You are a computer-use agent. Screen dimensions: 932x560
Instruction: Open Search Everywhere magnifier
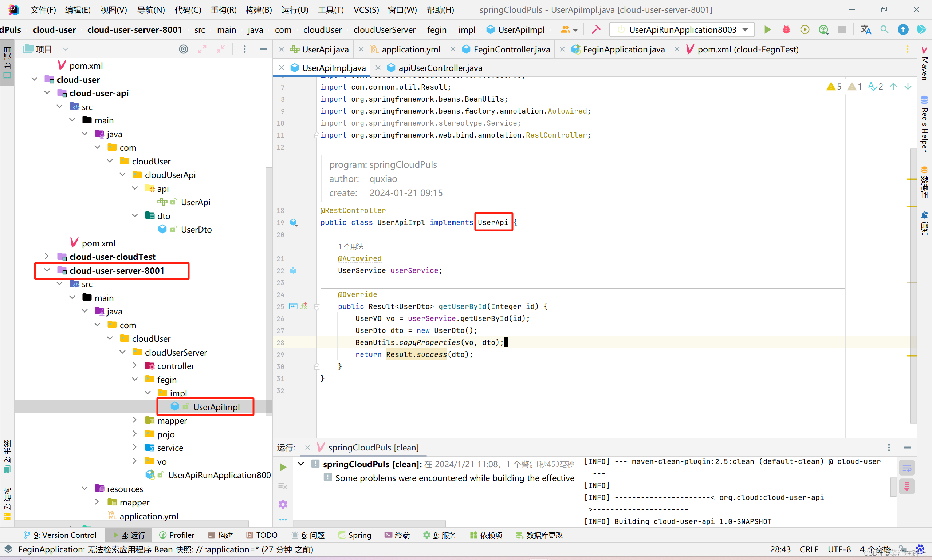tap(884, 29)
